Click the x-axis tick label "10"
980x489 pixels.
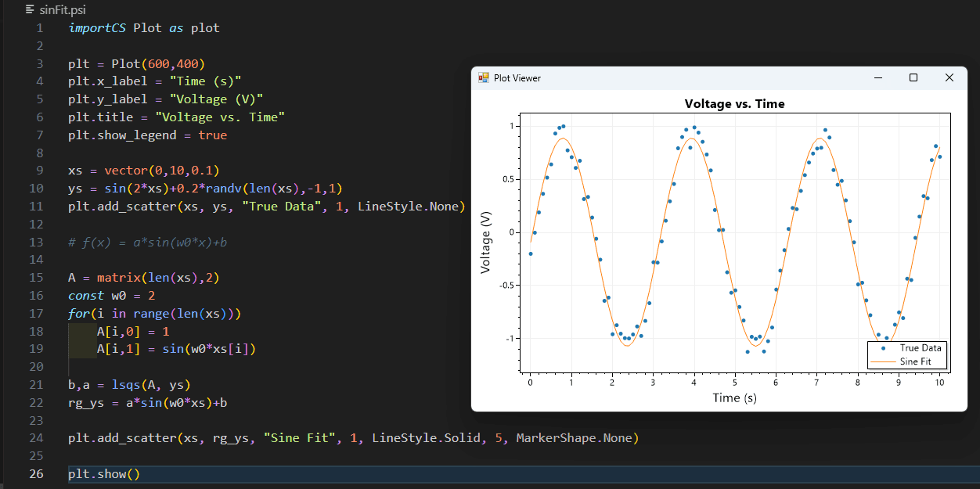tap(939, 383)
